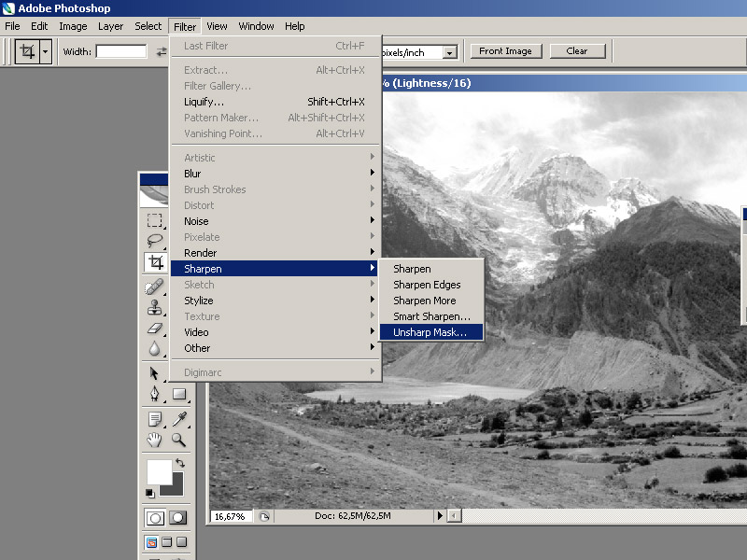Click the white foreground color swatch
Screen dimensions: 747x560
pos(158,471)
